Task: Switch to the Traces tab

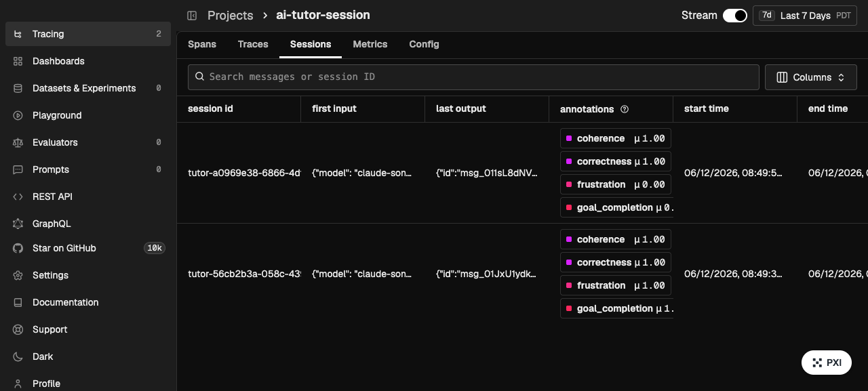Action: (253, 44)
